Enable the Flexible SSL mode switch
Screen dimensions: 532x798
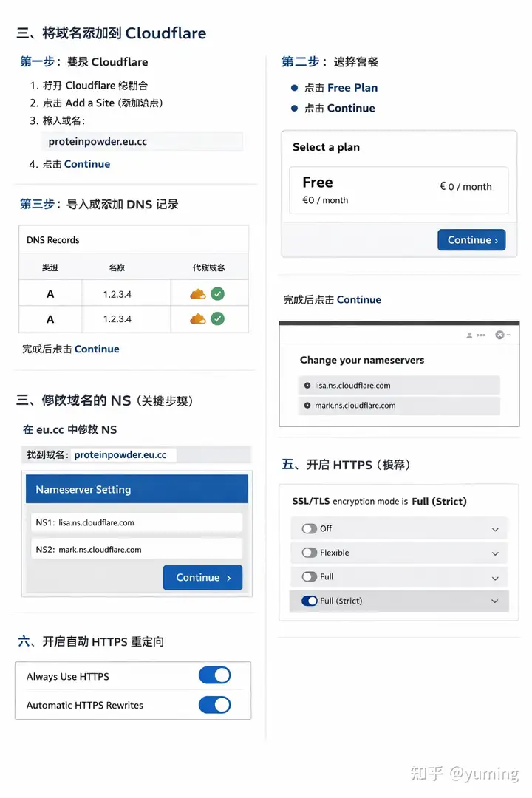[x=309, y=553]
